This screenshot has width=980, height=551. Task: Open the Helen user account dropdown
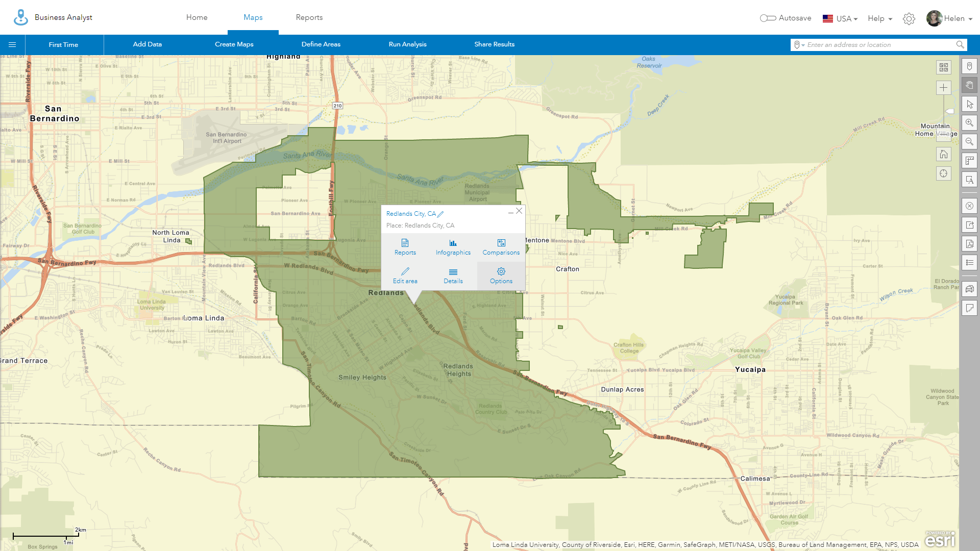click(949, 18)
